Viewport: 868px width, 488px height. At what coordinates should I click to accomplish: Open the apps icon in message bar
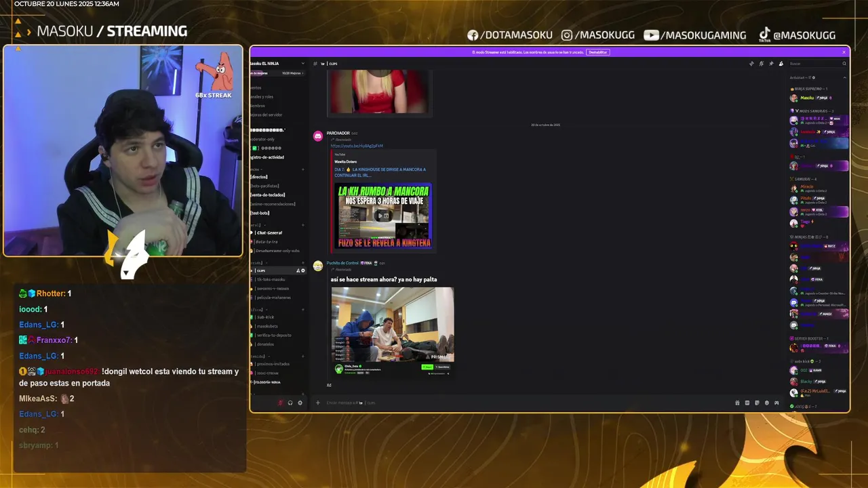pyautogui.click(x=776, y=403)
